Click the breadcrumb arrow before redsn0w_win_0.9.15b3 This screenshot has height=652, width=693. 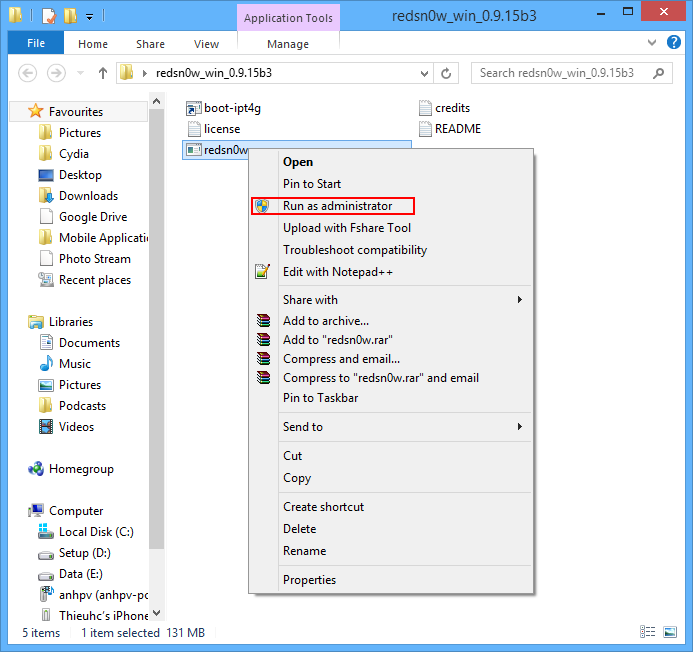145,73
